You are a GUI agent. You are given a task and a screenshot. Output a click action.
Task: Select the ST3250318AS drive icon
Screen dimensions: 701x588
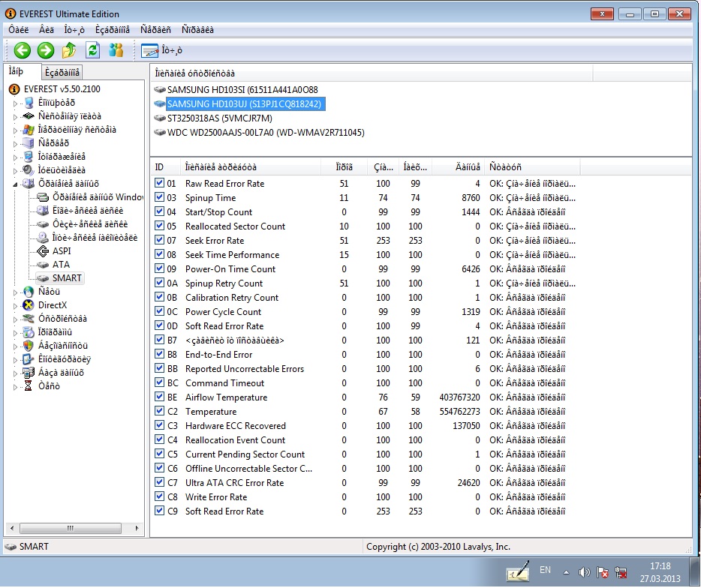click(160, 118)
